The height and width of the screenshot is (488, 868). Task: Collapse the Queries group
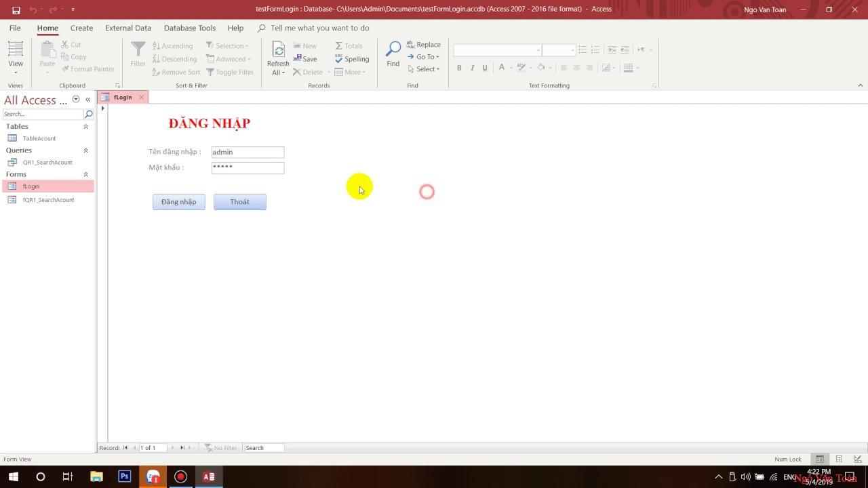pos(85,150)
